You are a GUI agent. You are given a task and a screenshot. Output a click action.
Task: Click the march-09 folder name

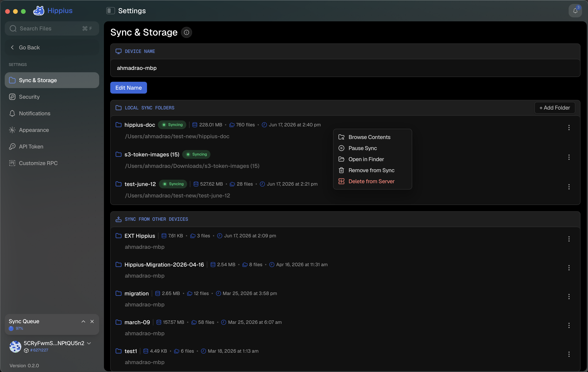coord(137,322)
